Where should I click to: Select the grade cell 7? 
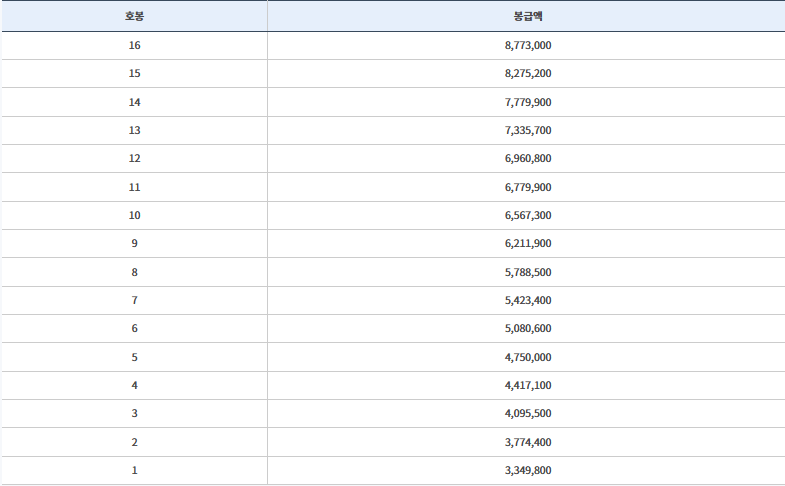[x=134, y=301]
